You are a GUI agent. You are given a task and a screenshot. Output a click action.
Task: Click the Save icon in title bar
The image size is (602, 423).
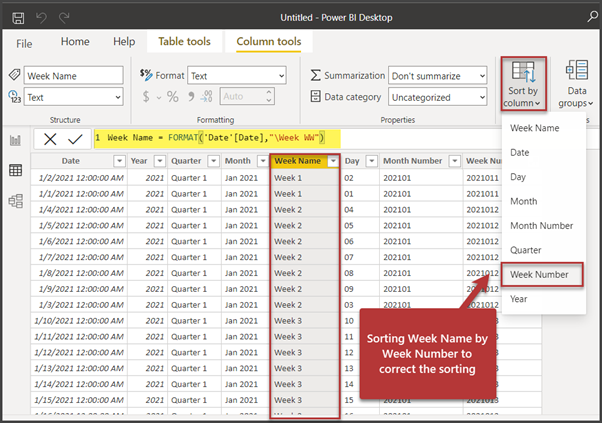pos(18,18)
